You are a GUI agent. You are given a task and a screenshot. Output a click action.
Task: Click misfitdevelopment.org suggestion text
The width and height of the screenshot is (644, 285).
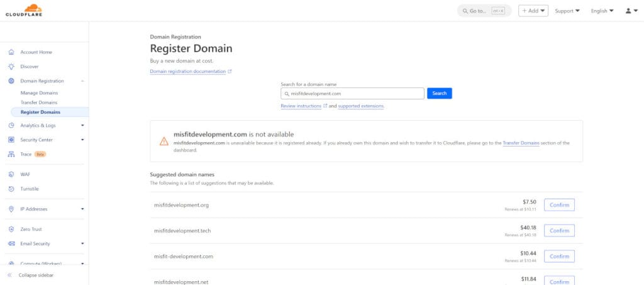181,205
